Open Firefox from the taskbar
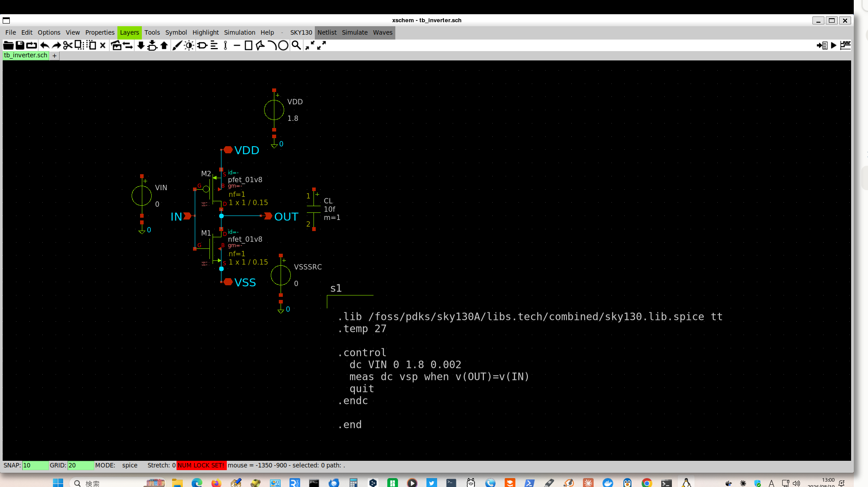Screen dimensions: 868x487 [216, 483]
